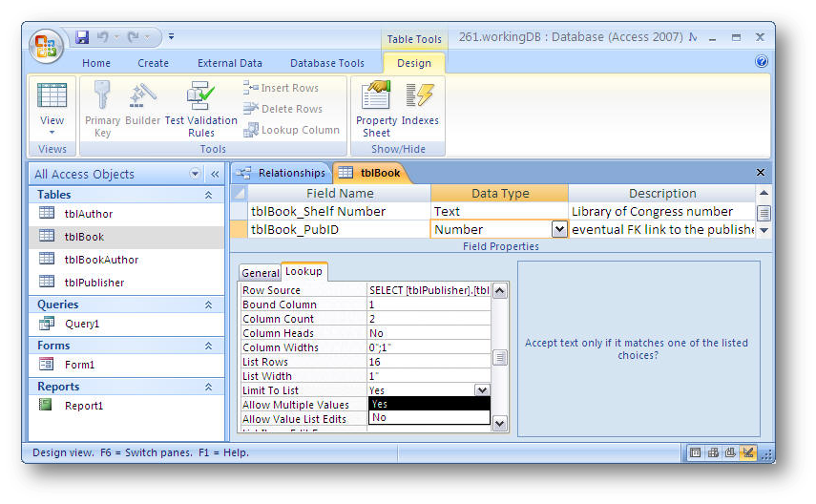Open the Property Sheet pane
Screen dimensions: 816x504
[376, 108]
